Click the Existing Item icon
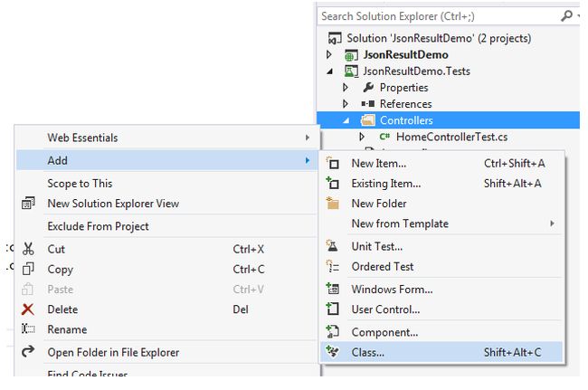Screen dimensions: 588x390 click(333, 184)
